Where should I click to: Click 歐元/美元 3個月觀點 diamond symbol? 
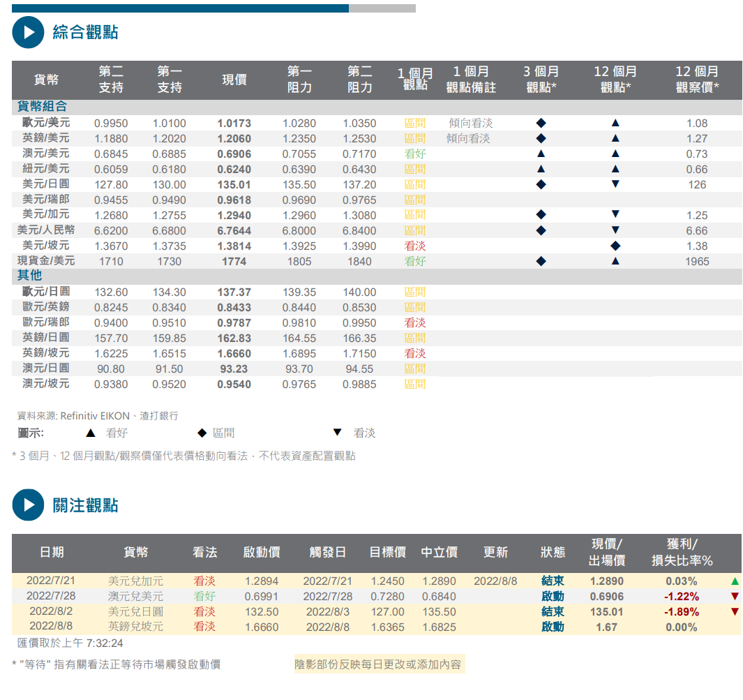point(541,124)
